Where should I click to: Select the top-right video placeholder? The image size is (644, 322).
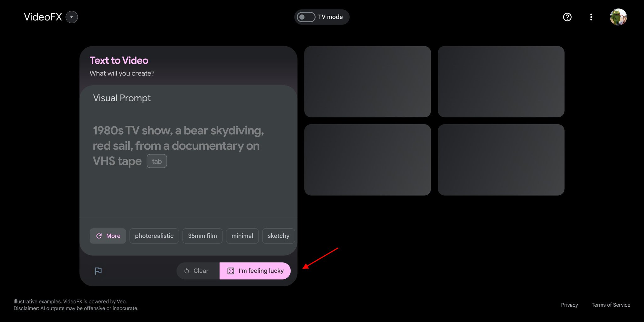[x=501, y=82]
